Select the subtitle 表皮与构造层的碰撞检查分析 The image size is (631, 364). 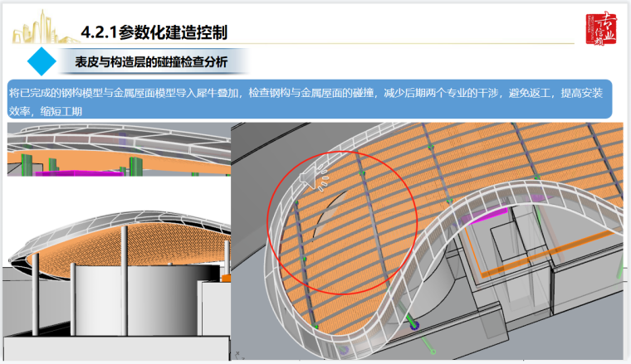pos(151,61)
